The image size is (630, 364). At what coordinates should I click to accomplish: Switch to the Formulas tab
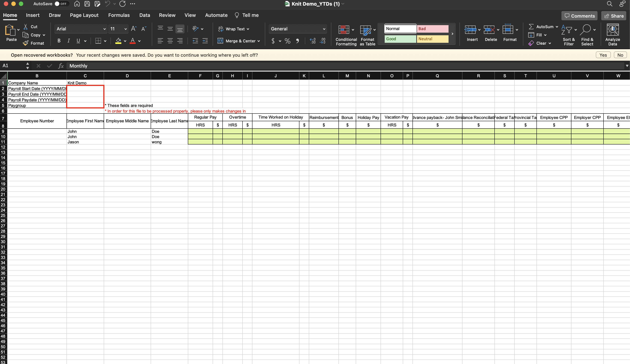coord(119,15)
